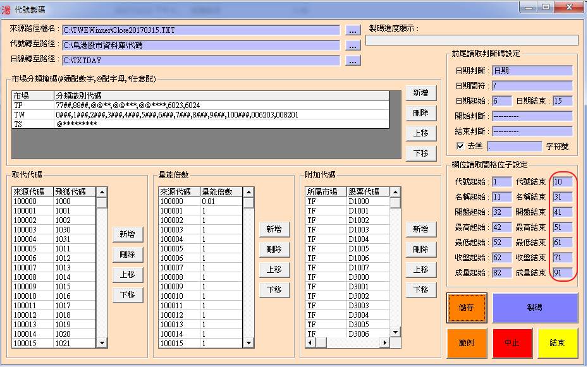Image resolution: width=588 pixels, height=367 pixels.
Task: Click the orange 儲存 button
Action: [x=467, y=308]
